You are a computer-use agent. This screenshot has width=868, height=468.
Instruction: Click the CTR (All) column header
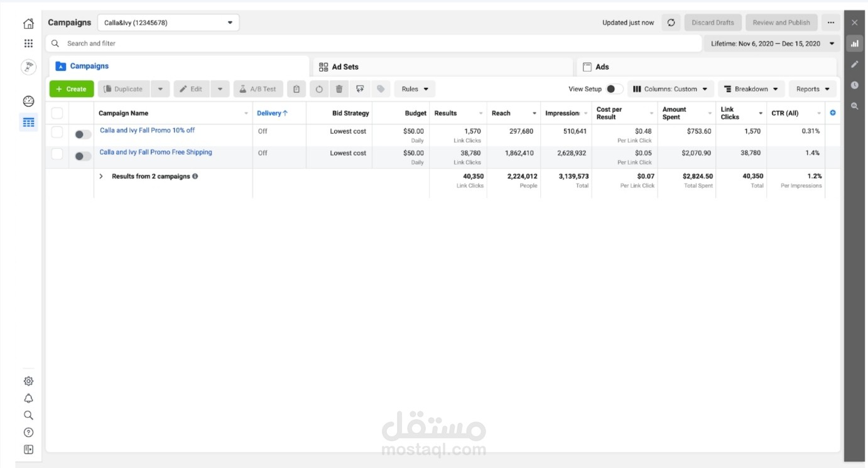[x=785, y=113]
